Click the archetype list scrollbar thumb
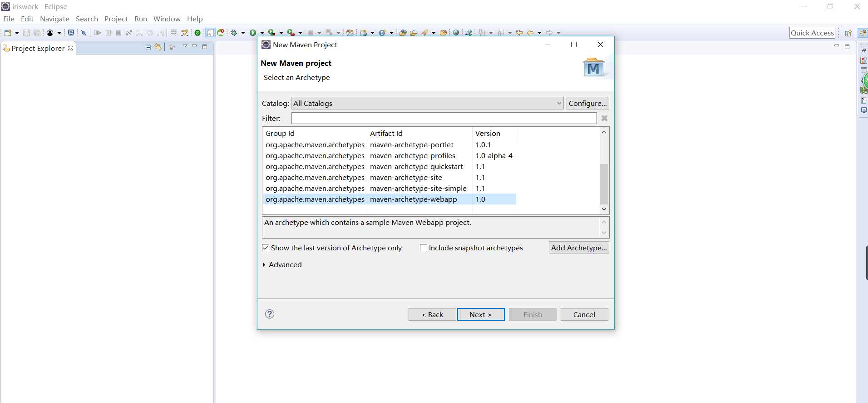This screenshot has width=868, height=403. click(x=604, y=184)
